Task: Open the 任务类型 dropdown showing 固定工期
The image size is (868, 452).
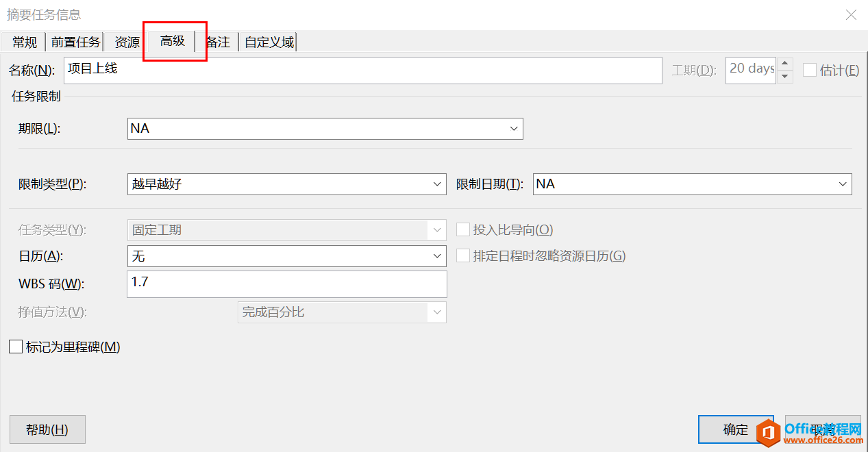Action: [287, 230]
